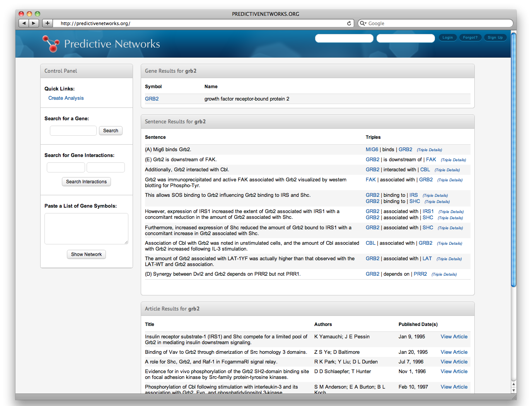
Task: Click the Show Network button
Action: point(86,254)
